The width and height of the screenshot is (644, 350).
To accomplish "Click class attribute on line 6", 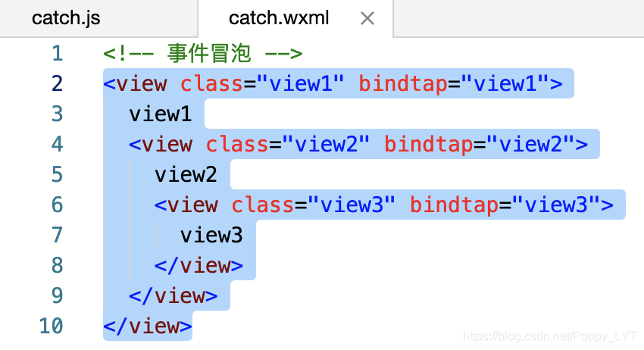I will point(263,205).
